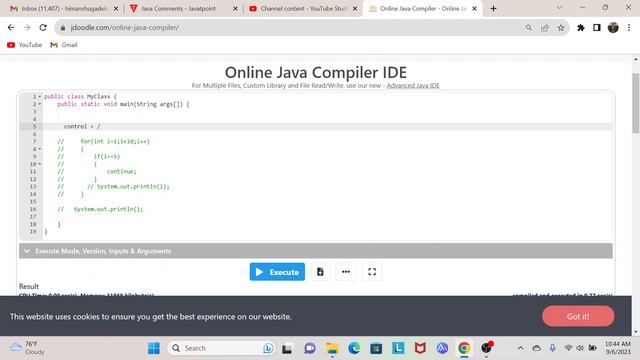
Task: Show hidden system tray icons
Action: coord(520,348)
